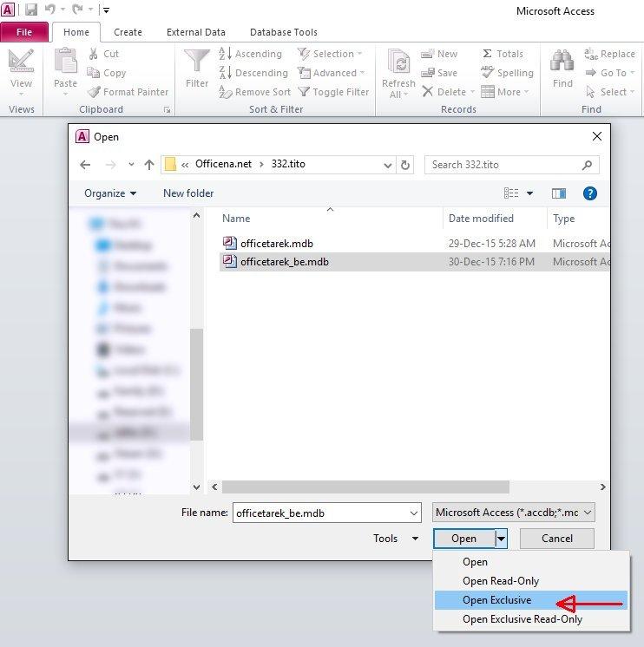Click the Open button in the dialog

(464, 539)
